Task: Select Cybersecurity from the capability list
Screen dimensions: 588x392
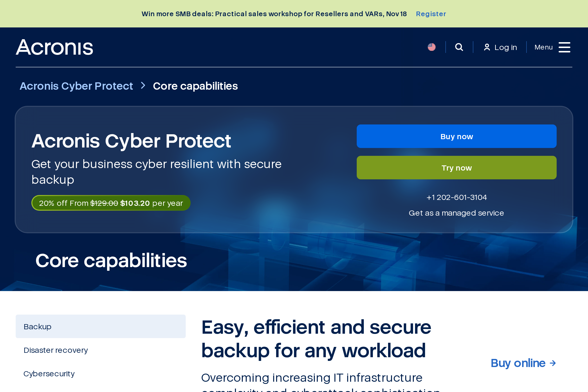Action: coord(49,373)
